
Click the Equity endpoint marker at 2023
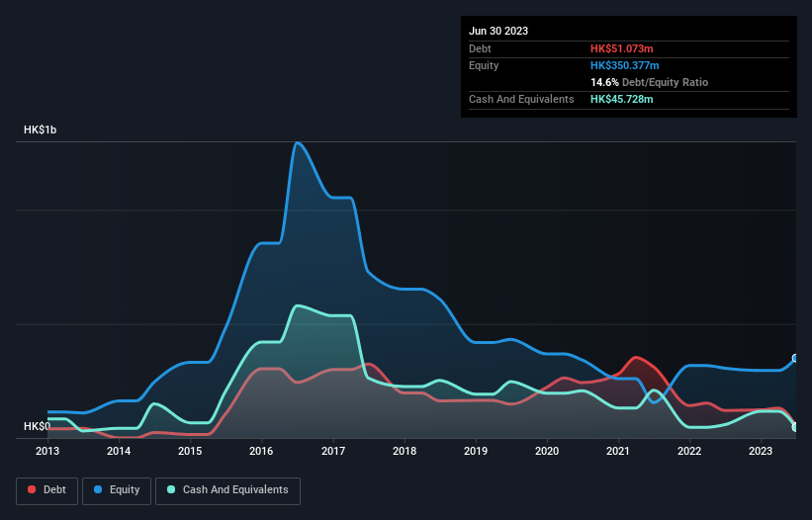[795, 358]
